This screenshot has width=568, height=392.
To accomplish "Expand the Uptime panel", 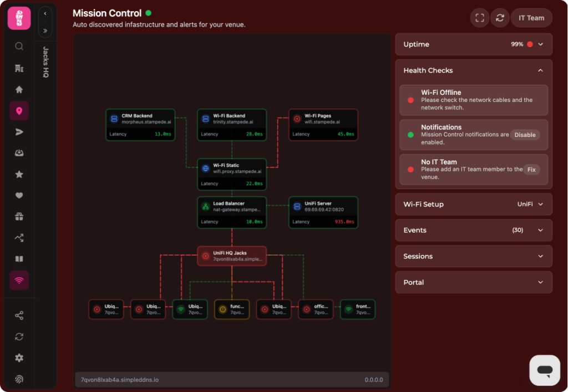I will tap(474, 44).
